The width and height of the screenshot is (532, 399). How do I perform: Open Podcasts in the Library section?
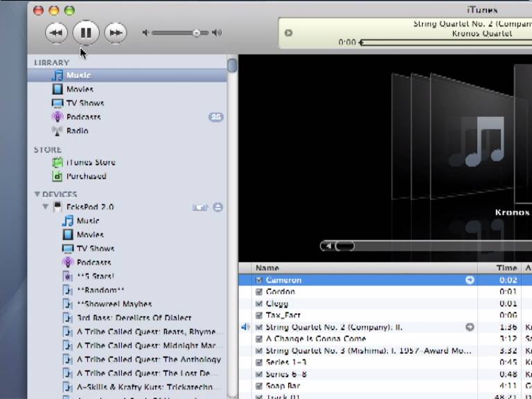tap(127, 117)
